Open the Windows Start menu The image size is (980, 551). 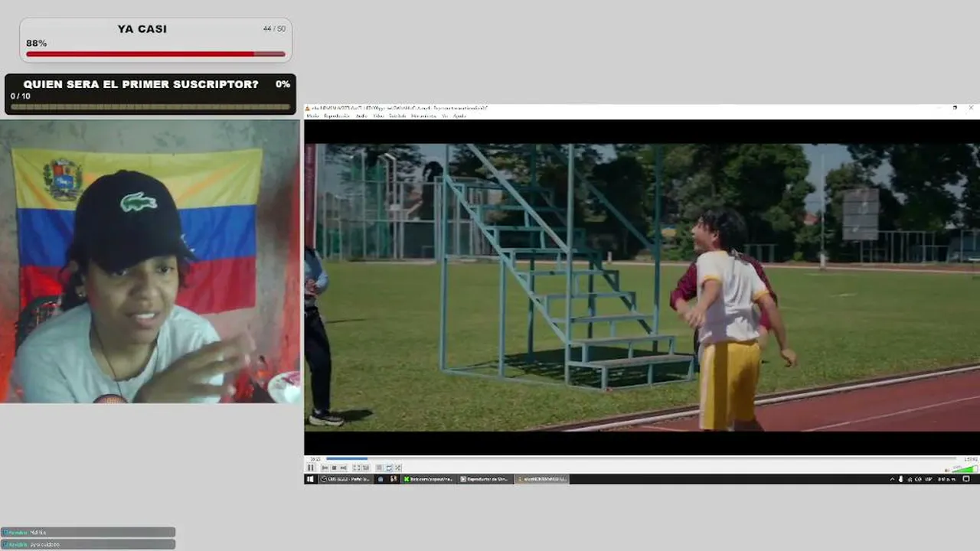[310, 479]
